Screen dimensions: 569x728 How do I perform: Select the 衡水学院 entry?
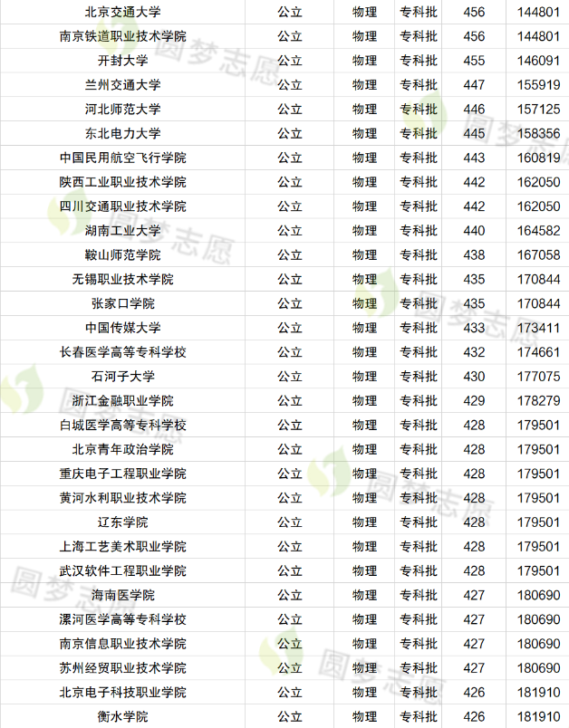122,717
